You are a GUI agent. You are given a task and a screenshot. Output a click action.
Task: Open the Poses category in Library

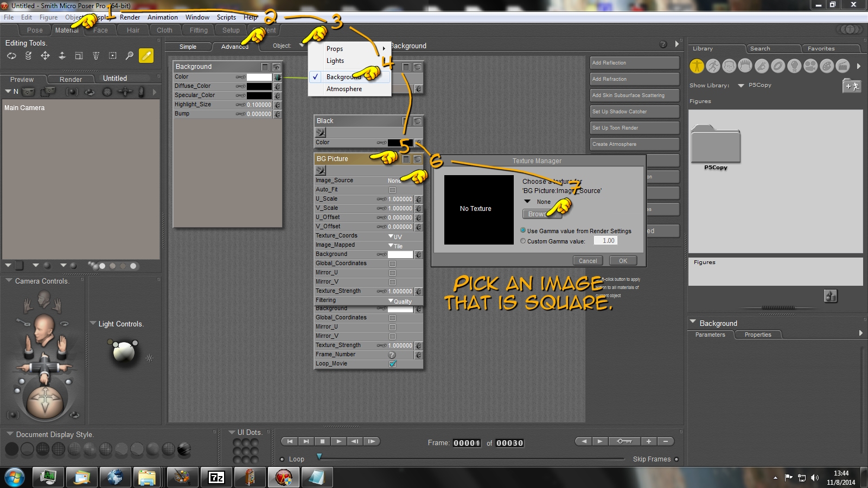[713, 66]
